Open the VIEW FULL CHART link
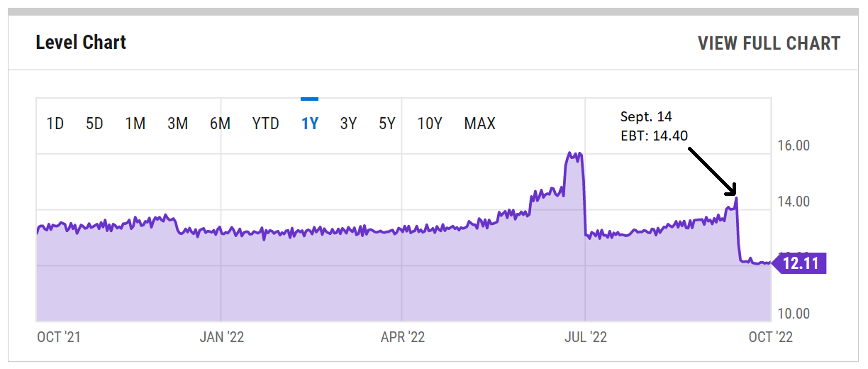Viewport: 868px width, 369px height. [x=769, y=43]
